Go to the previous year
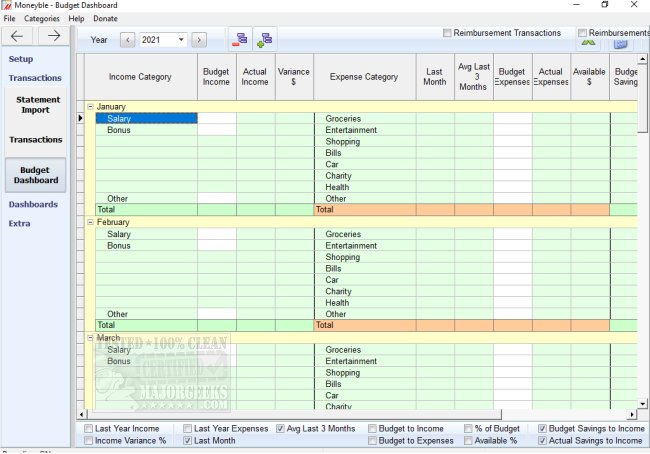 tap(128, 40)
